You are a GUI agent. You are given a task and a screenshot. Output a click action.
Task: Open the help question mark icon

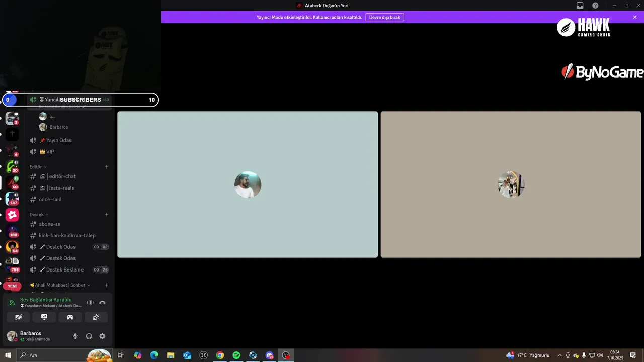(x=595, y=6)
